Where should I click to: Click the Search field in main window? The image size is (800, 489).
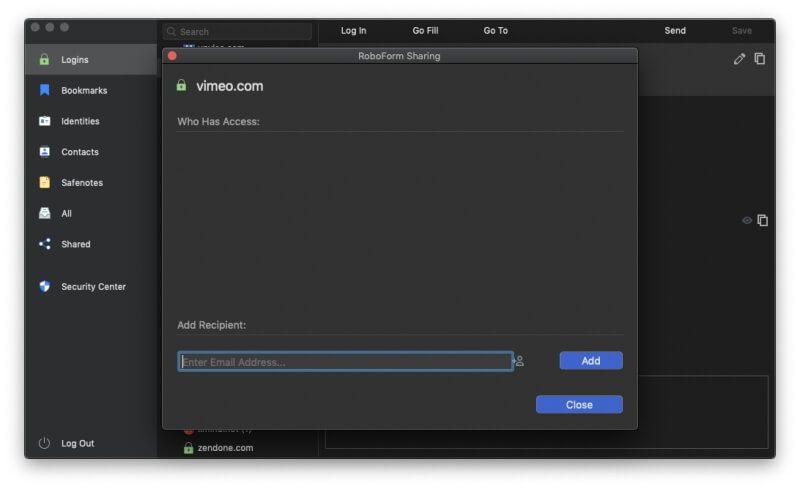pos(238,32)
